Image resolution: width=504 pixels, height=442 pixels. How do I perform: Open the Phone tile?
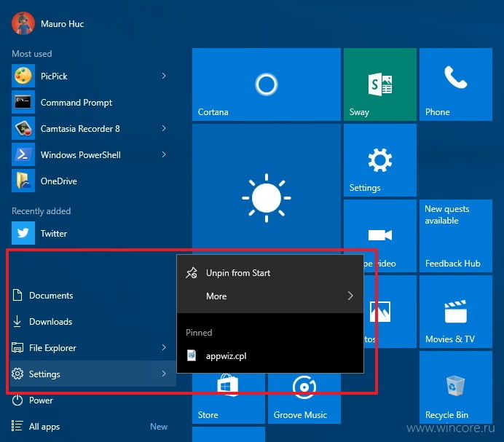tap(456, 84)
